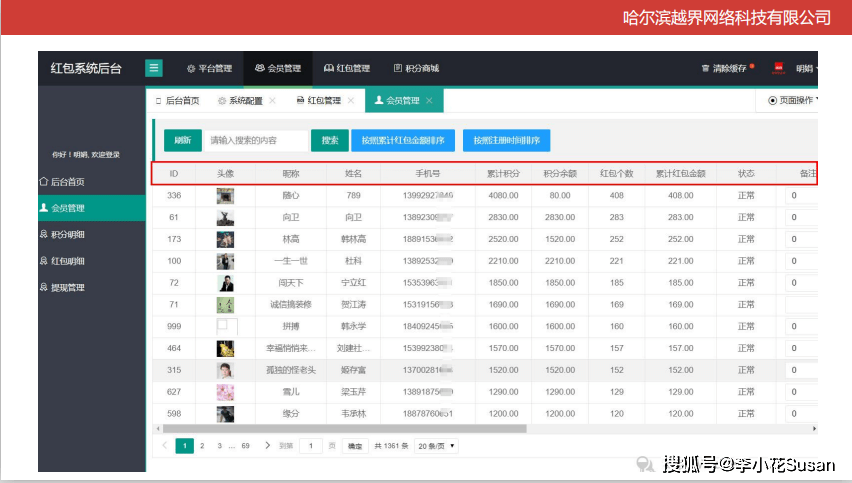The width and height of the screenshot is (852, 483).
Task: Select 4080.00 in 累计积分 column
Action: 503,196
